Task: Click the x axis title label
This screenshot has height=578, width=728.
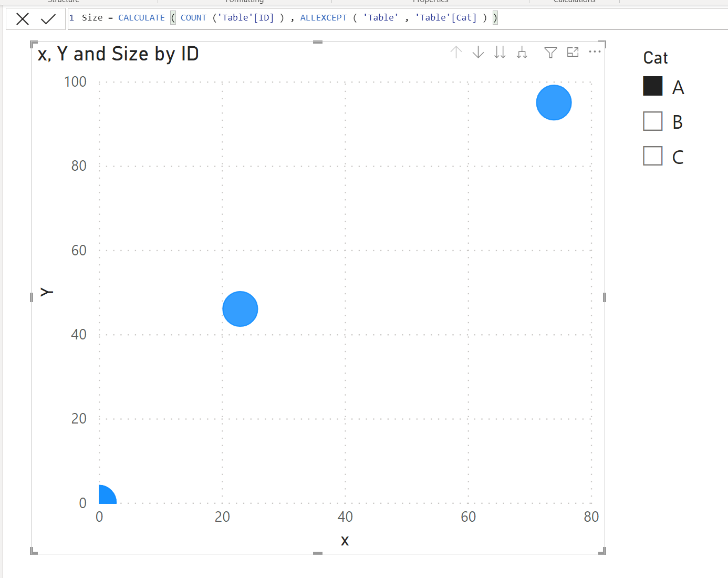Action: [345, 541]
